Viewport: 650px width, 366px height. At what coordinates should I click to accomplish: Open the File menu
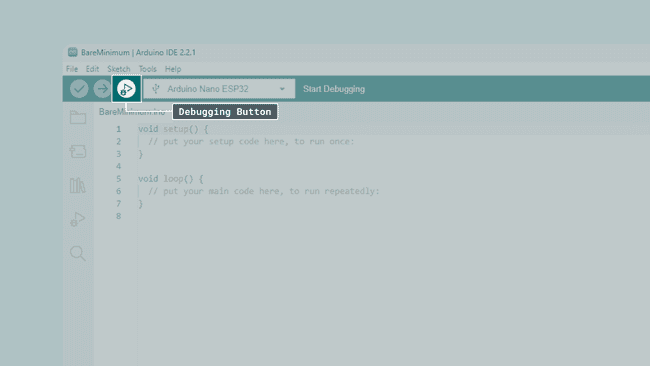[x=72, y=69]
